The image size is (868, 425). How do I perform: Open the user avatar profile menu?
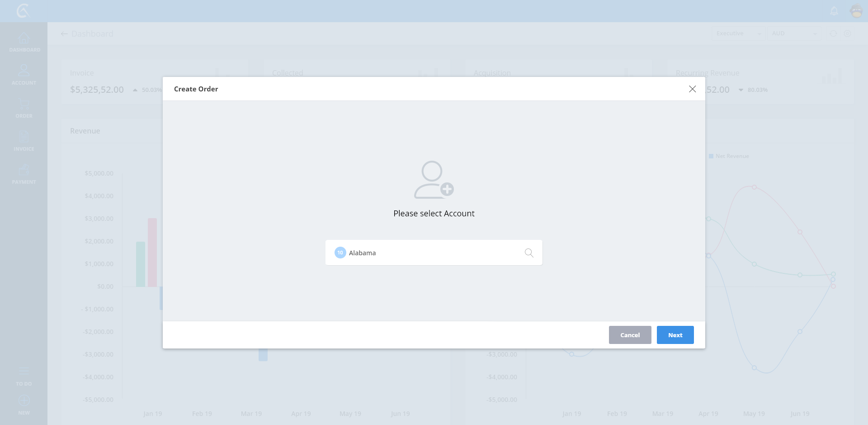[856, 11]
